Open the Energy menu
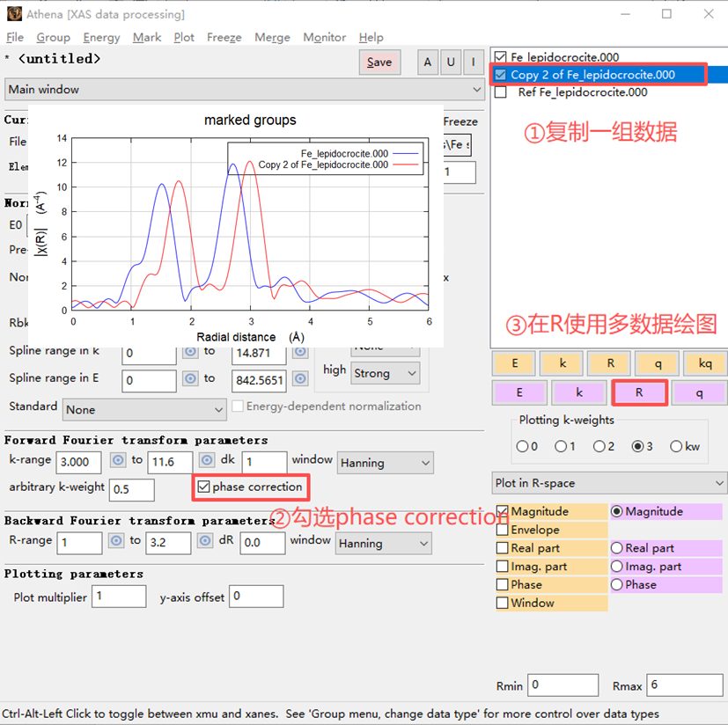 coord(101,38)
